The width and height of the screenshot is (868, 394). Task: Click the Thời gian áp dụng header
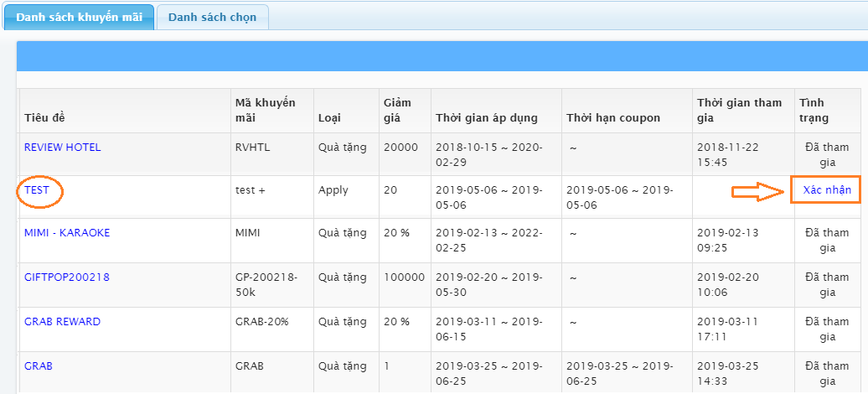(487, 118)
